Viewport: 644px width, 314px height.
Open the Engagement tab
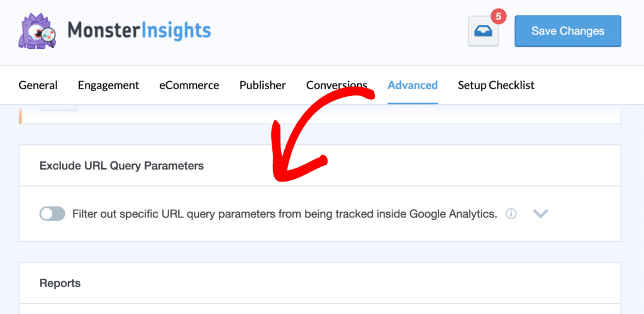click(x=108, y=85)
